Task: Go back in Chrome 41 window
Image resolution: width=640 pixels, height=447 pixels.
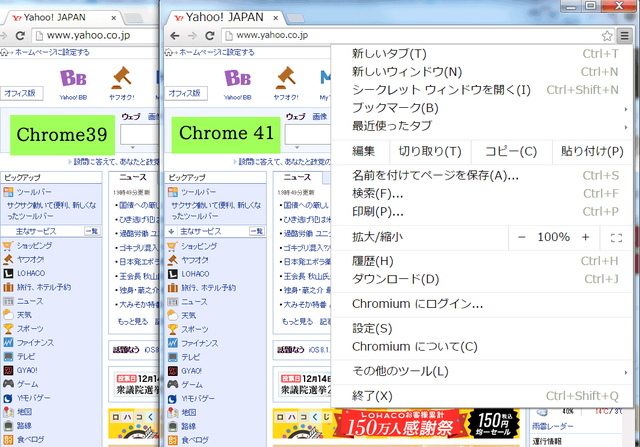Action: tap(175, 36)
